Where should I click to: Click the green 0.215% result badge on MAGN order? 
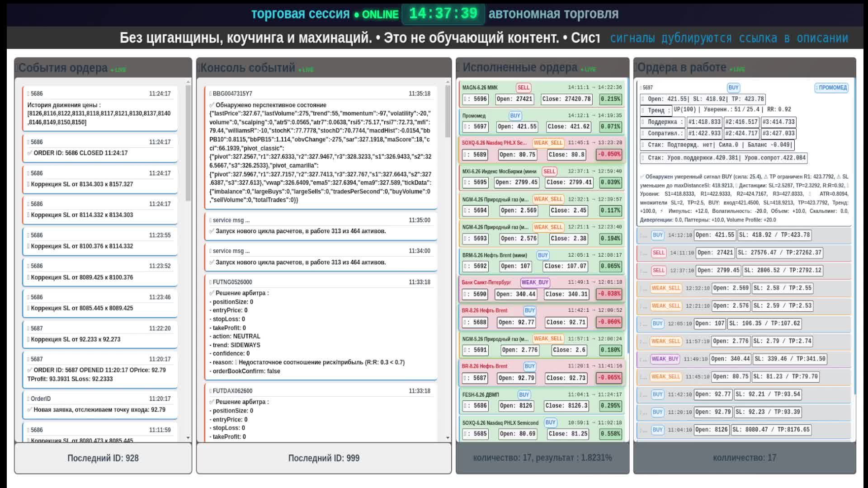pos(610,99)
